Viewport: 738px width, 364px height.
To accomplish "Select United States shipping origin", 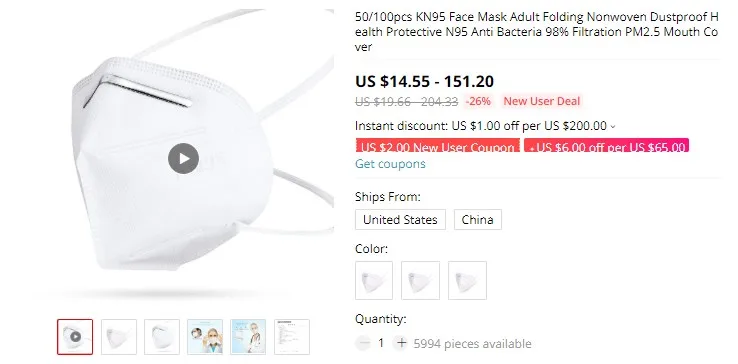I will pyautogui.click(x=400, y=219).
